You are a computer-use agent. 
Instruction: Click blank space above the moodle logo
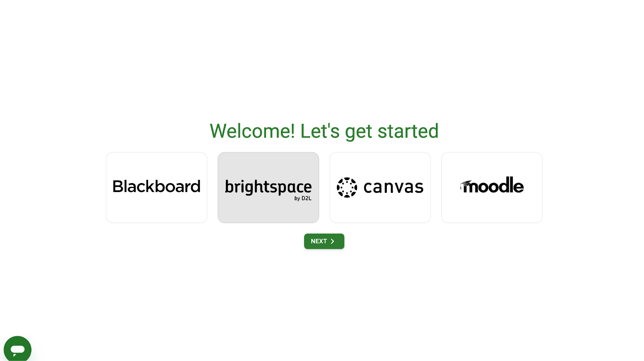coord(491,163)
